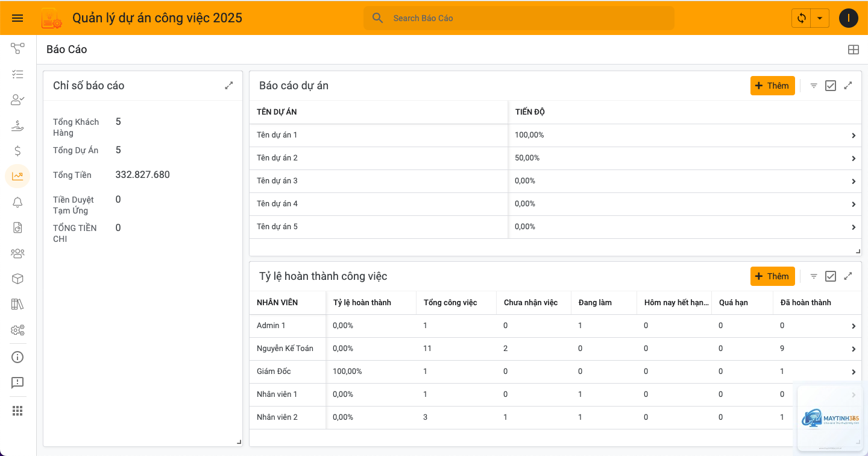Expand the Chỉ số báo cáo panel fullscreen
The height and width of the screenshot is (456, 868).
pos(229,86)
